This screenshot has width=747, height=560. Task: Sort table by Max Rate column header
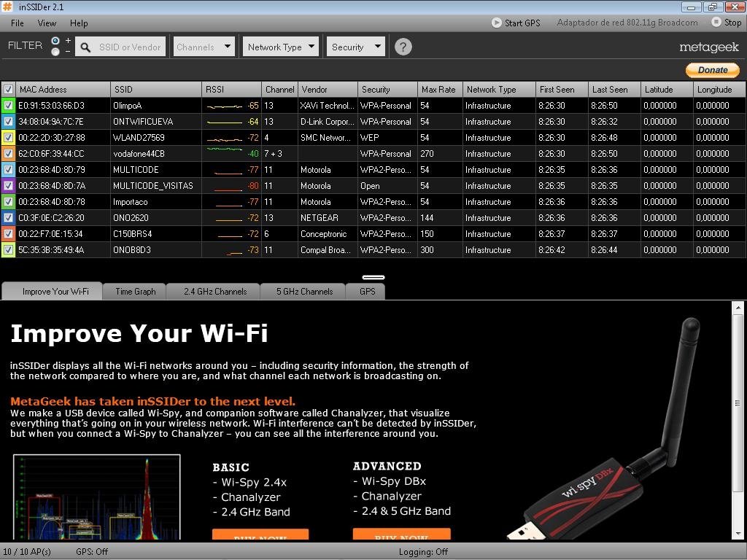click(440, 90)
